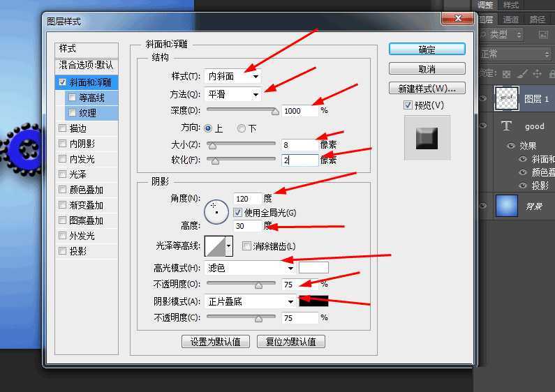Hide layer 图层 1 with its eye icon
The height and width of the screenshot is (392, 555).
pos(483,99)
